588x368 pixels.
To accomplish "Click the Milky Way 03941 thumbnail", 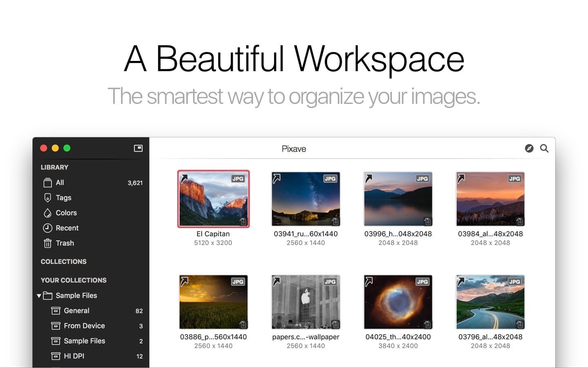I will click(305, 199).
